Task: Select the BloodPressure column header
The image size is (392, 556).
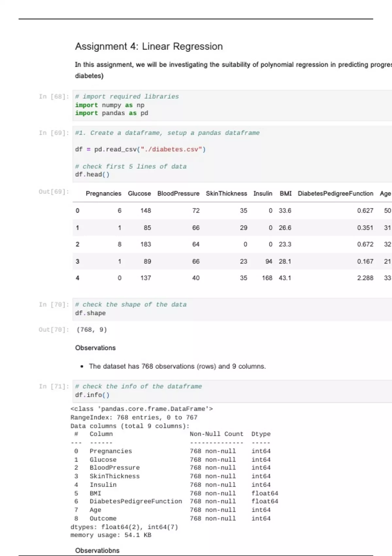Action: (x=178, y=194)
